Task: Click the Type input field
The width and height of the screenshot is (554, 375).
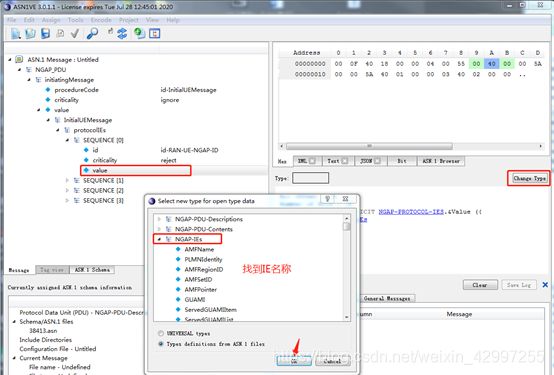Action: click(x=311, y=178)
